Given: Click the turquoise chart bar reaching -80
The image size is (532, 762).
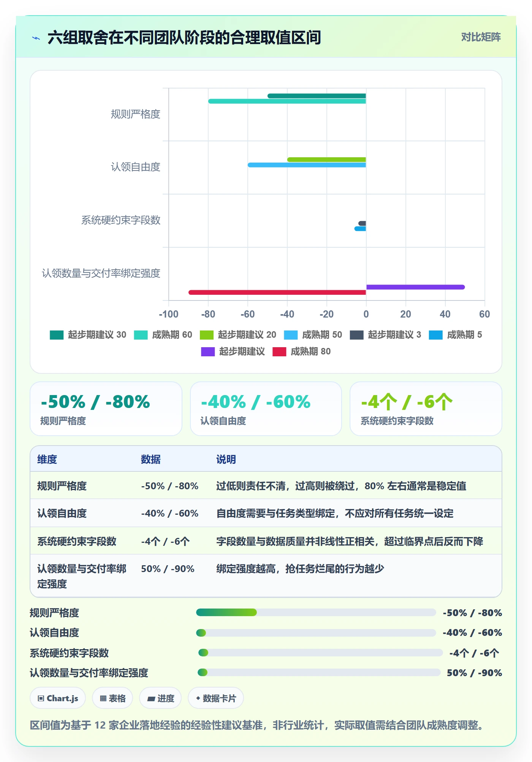Looking at the screenshot, I should 287,101.
